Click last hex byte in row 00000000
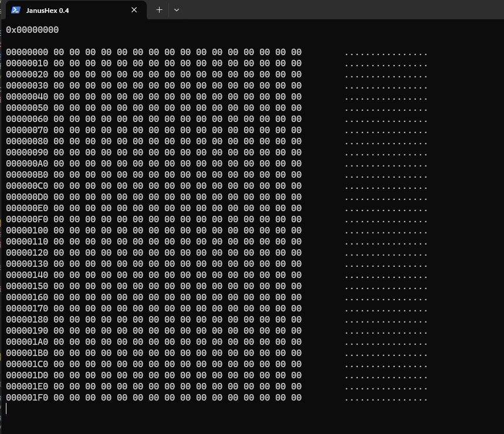 pyautogui.click(x=296, y=52)
